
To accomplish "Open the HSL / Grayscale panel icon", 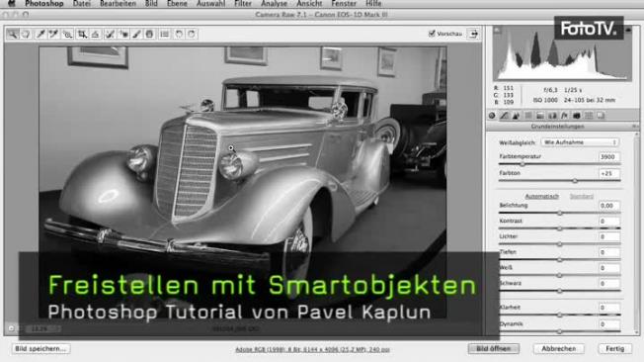I will 528,116.
